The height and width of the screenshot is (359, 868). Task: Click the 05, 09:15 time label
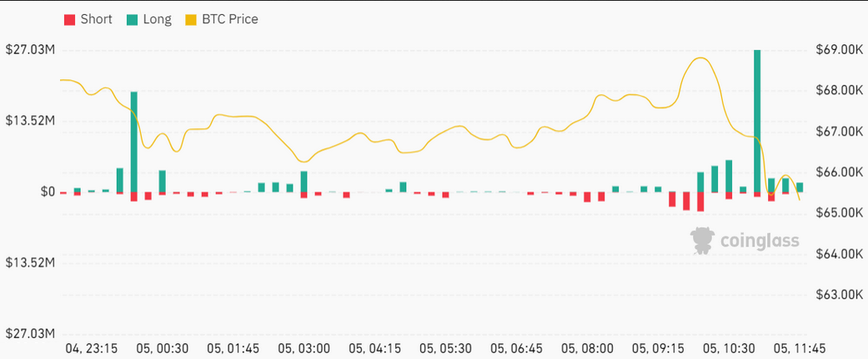point(658,348)
